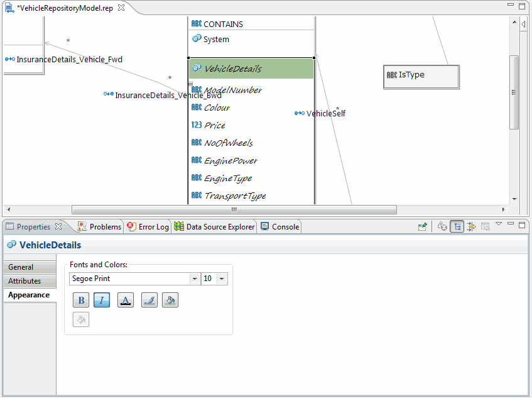Image resolution: width=532 pixels, height=398 pixels.
Task: Click the scroll down arrow of the diagram
Action: [x=514, y=199]
